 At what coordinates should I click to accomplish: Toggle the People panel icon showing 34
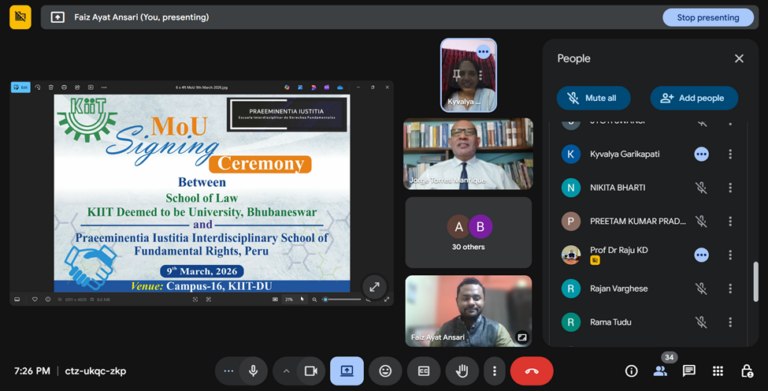coord(660,371)
